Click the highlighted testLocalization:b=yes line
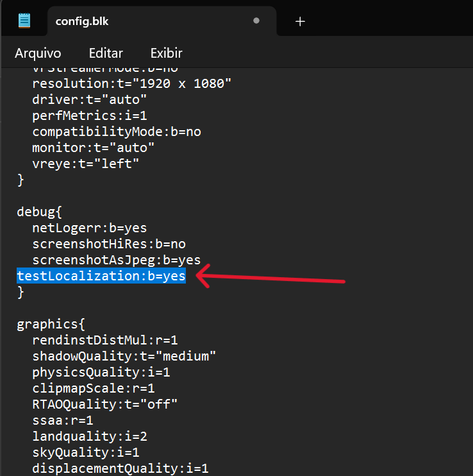This screenshot has height=476, width=473. [101, 276]
